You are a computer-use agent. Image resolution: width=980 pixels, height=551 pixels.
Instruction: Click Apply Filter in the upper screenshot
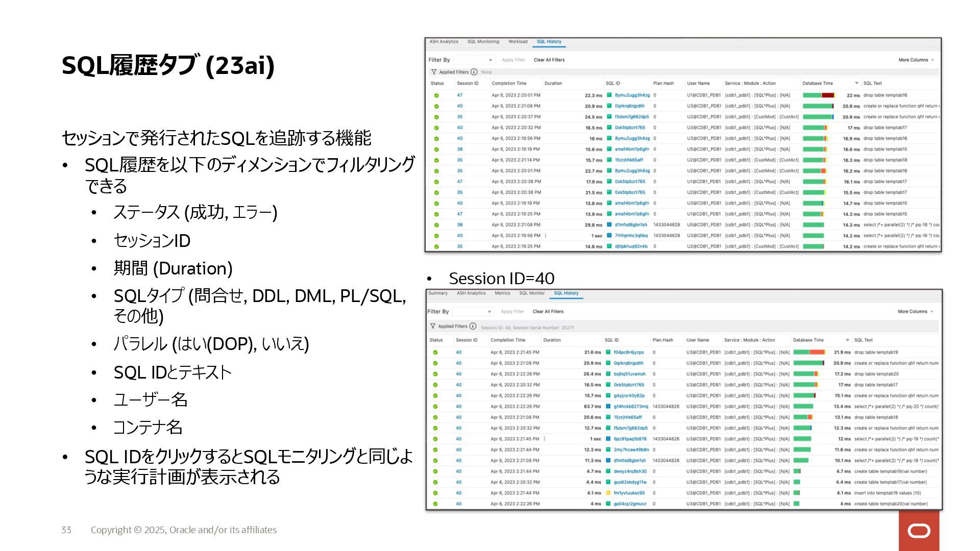pos(513,60)
